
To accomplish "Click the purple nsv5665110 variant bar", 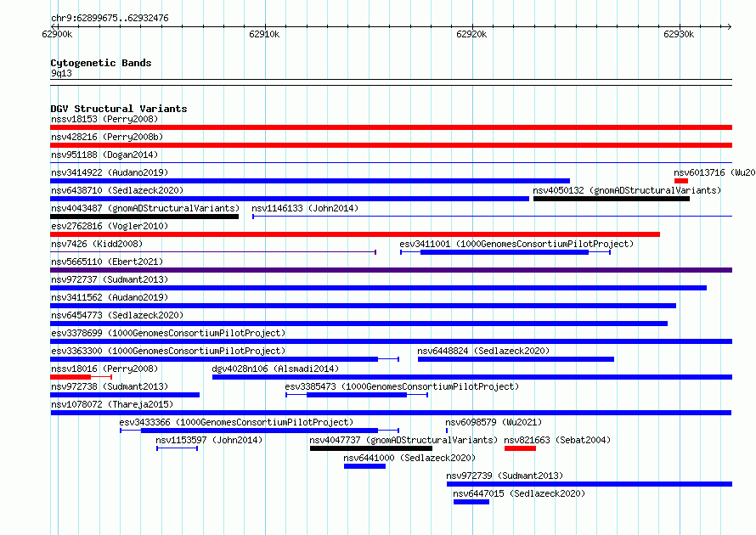I will click(391, 270).
